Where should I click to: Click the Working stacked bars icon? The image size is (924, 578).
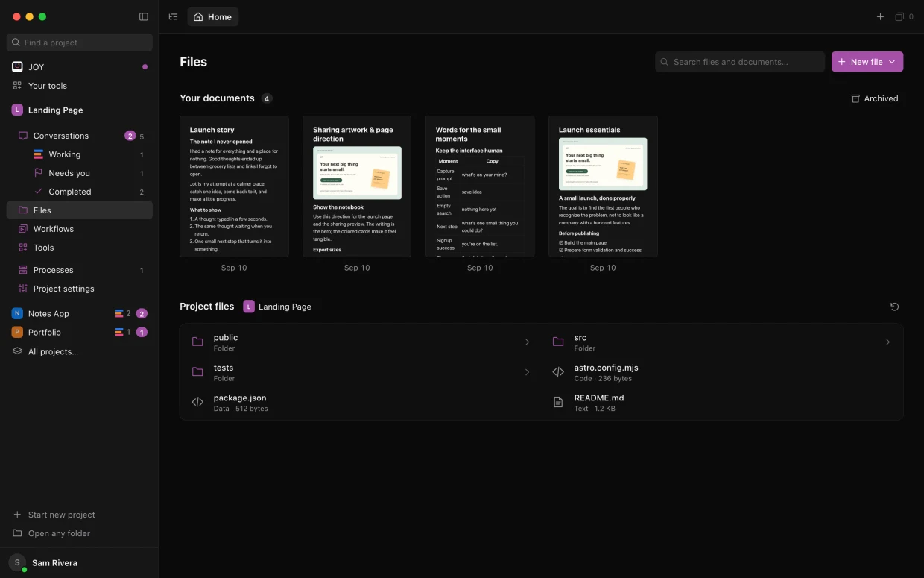pos(39,154)
